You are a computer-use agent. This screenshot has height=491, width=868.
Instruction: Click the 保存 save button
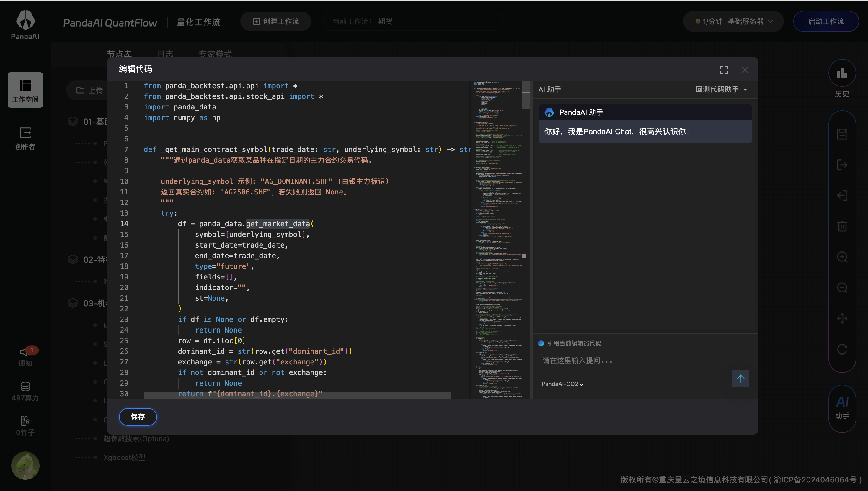tap(138, 417)
